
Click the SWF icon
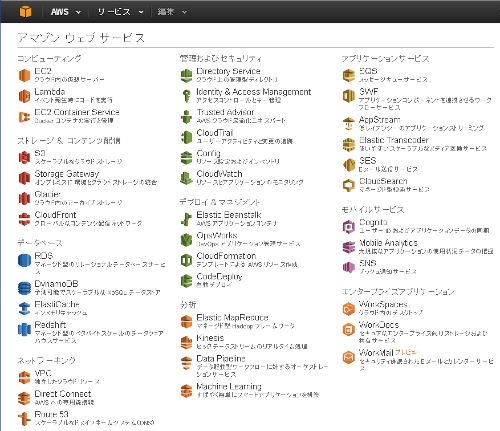coord(349,96)
